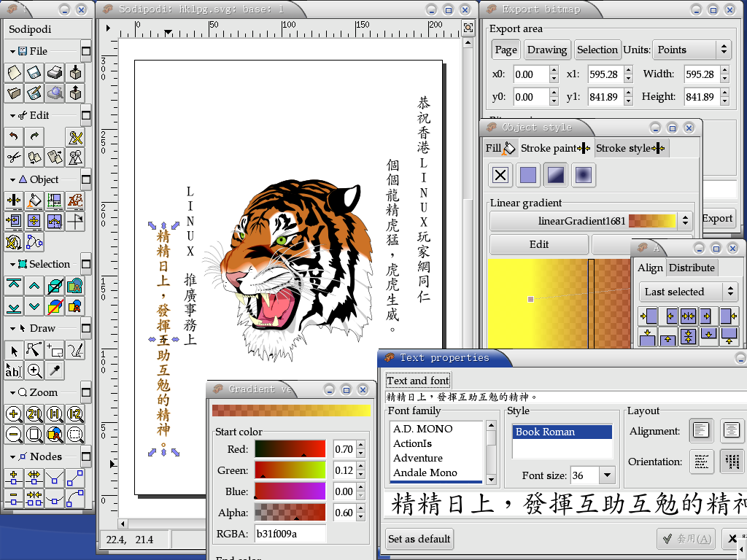Image resolution: width=747 pixels, height=560 pixels.
Task: Click the Red start color slider
Action: tap(290, 448)
